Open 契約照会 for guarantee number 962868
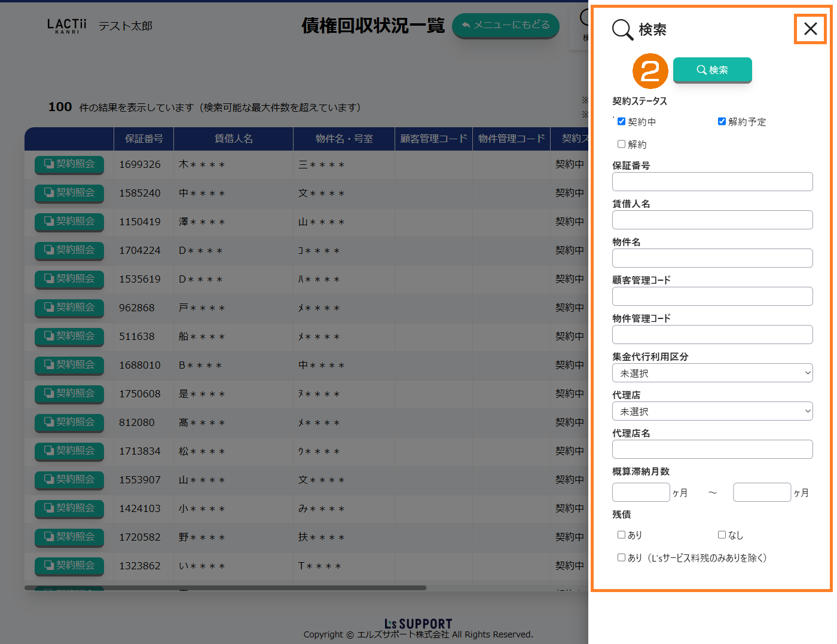The image size is (837, 644). point(69,308)
